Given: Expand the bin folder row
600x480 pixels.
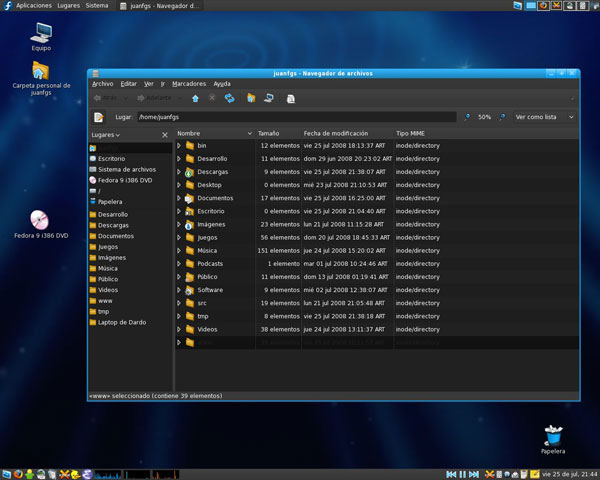Looking at the screenshot, I should click(x=179, y=145).
